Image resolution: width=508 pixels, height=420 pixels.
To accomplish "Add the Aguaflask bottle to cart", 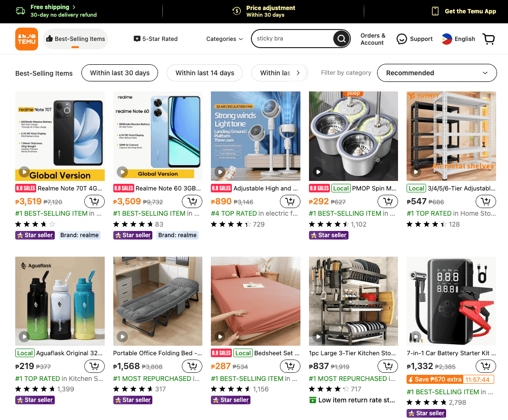I will pyautogui.click(x=94, y=366).
